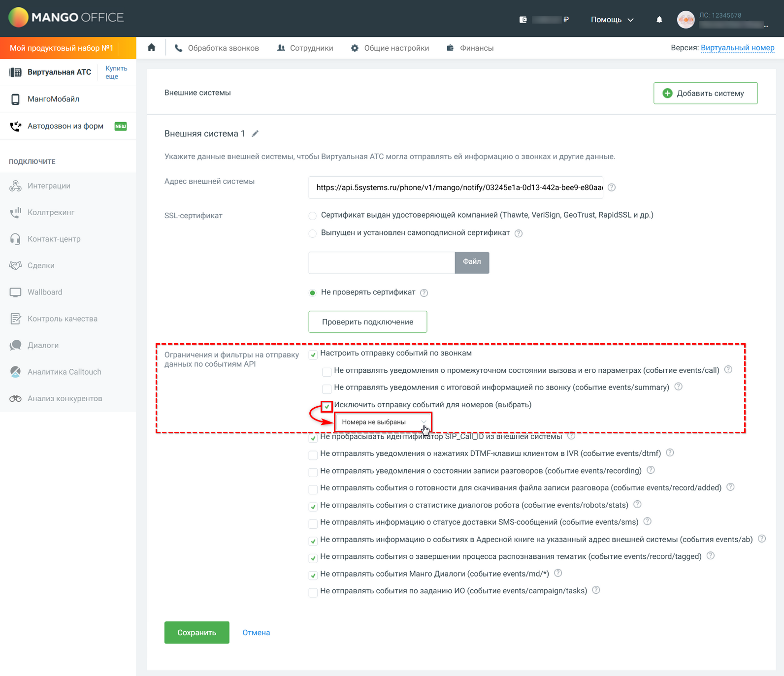Viewport: 784px width, 676px height.
Task: Show hint for events/recording option
Action: (x=651, y=470)
